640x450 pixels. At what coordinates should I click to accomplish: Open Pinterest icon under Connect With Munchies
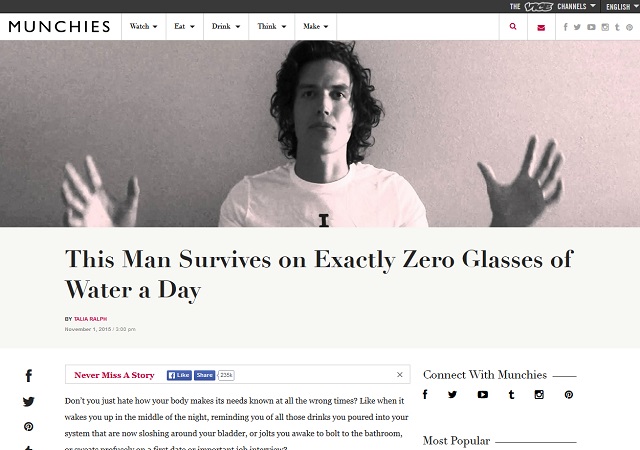click(x=569, y=394)
